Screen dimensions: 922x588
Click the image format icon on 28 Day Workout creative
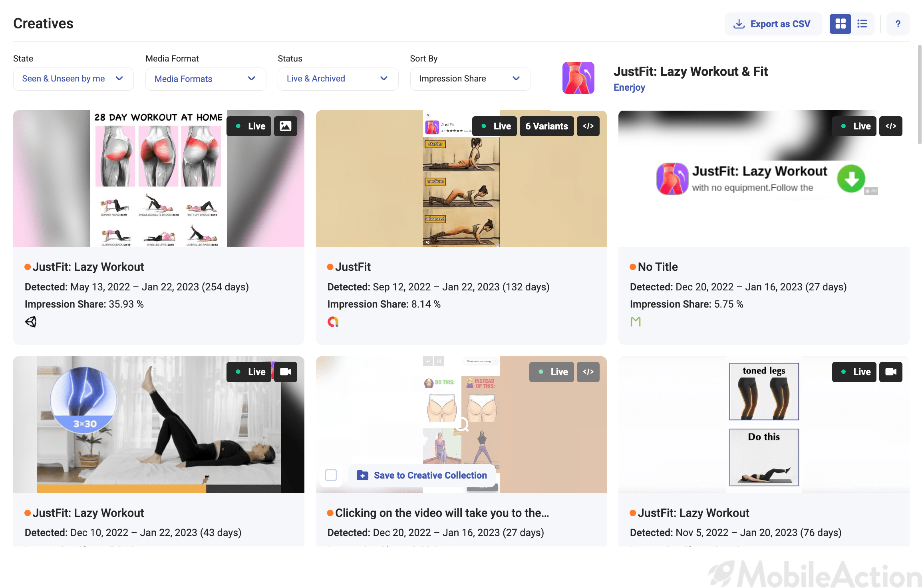286,126
